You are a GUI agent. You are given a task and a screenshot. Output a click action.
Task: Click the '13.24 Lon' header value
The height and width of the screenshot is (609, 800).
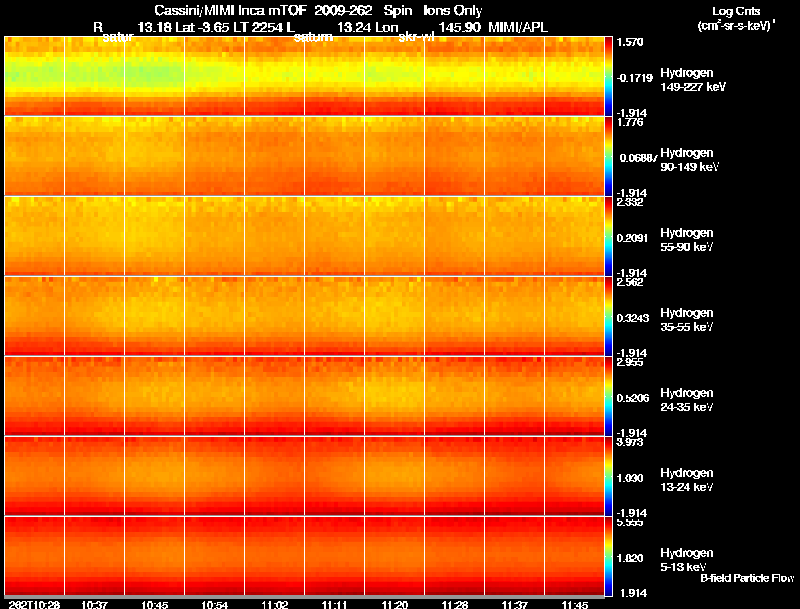point(368,27)
